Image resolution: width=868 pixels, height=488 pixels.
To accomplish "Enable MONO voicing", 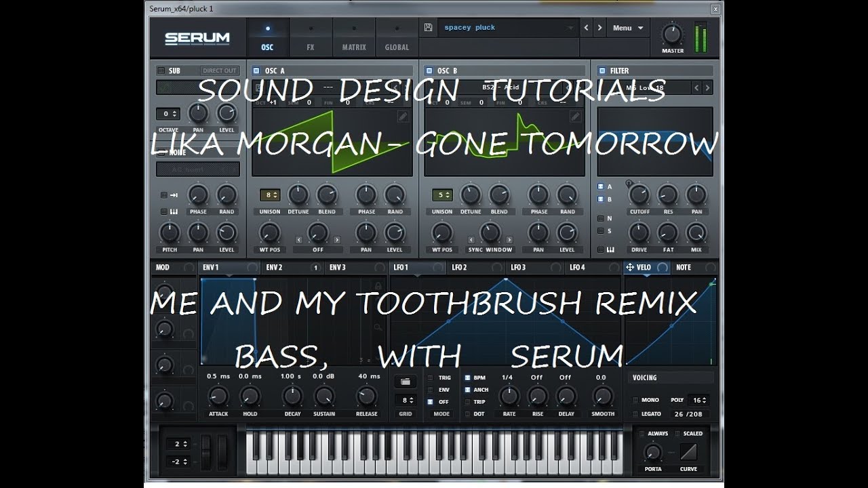I will click(x=635, y=400).
